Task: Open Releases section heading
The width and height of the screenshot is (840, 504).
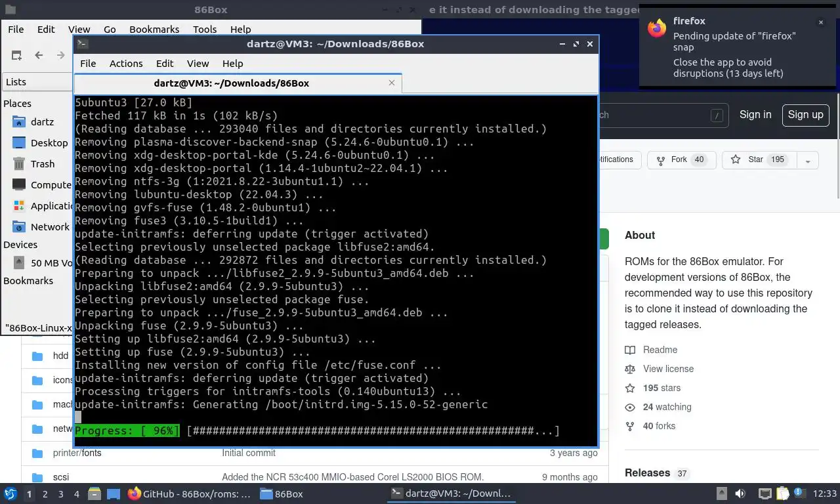Action: point(647,473)
